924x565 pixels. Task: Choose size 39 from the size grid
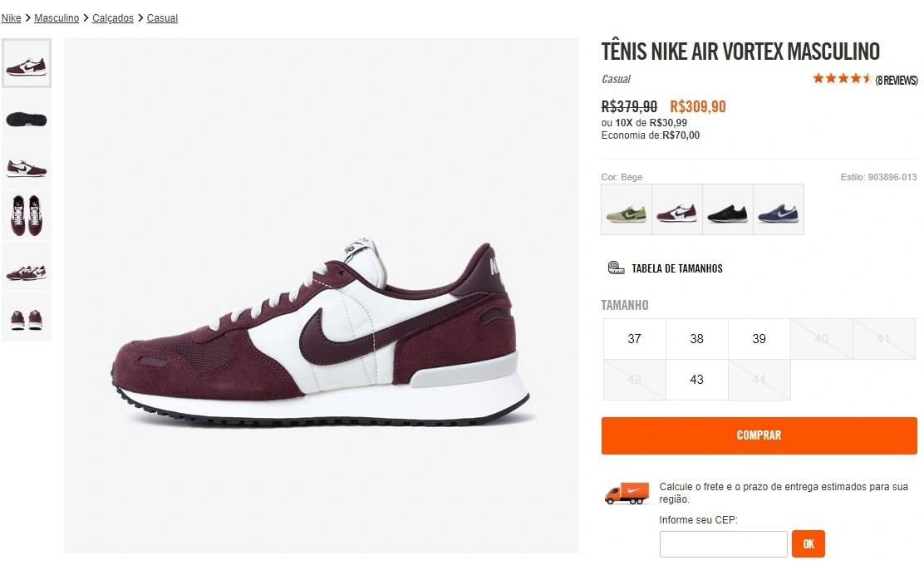click(x=759, y=338)
